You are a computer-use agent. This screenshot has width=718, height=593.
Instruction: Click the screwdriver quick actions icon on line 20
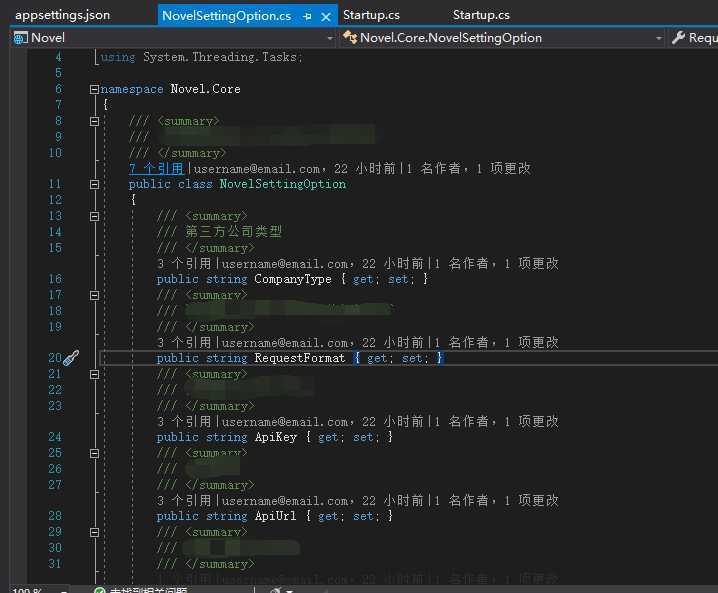pos(71,358)
